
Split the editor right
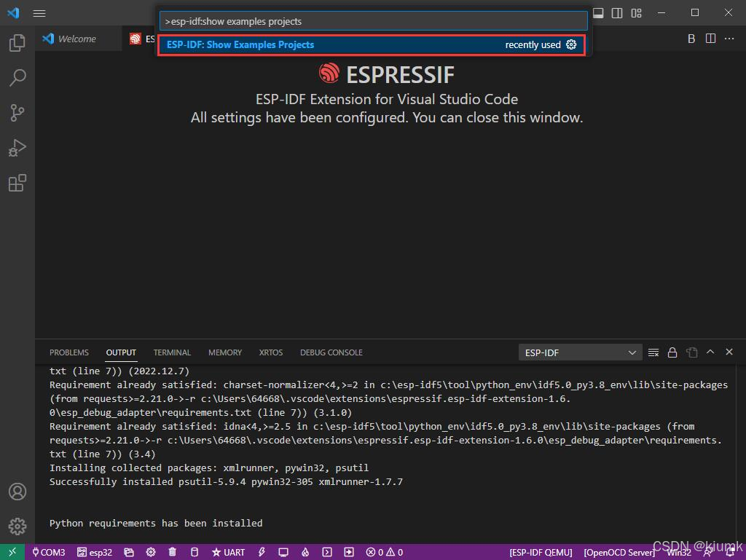click(x=710, y=39)
